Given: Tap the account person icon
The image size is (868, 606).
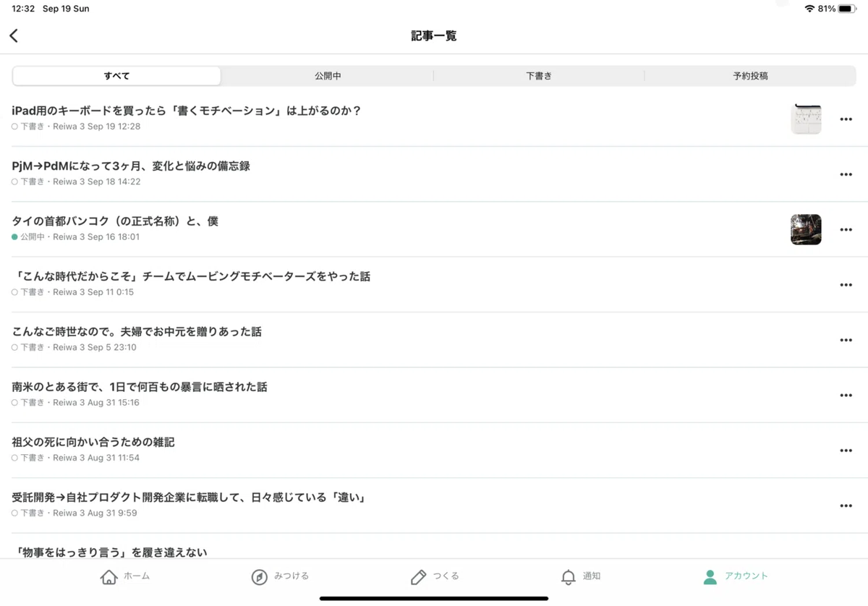Looking at the screenshot, I should click(710, 577).
